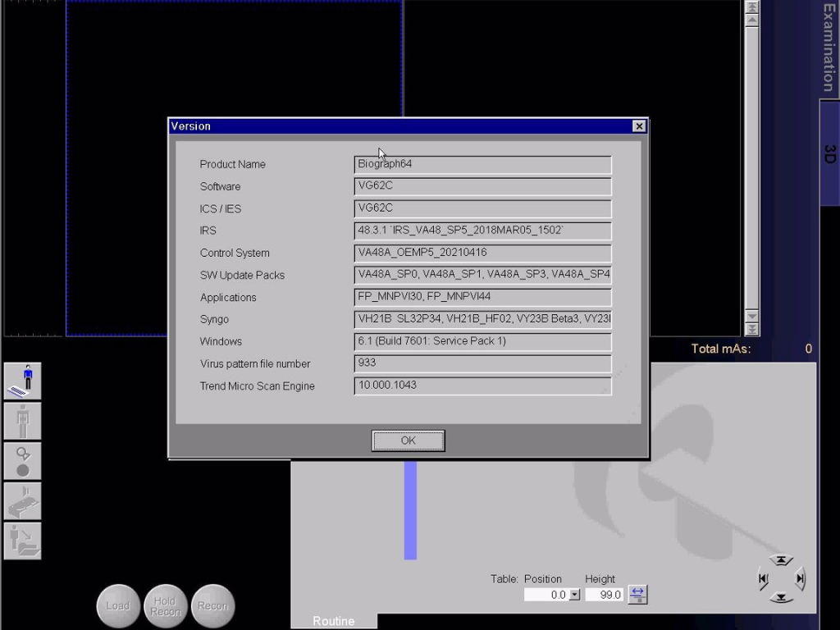Click the patient registration icon with blue figure

22,381
